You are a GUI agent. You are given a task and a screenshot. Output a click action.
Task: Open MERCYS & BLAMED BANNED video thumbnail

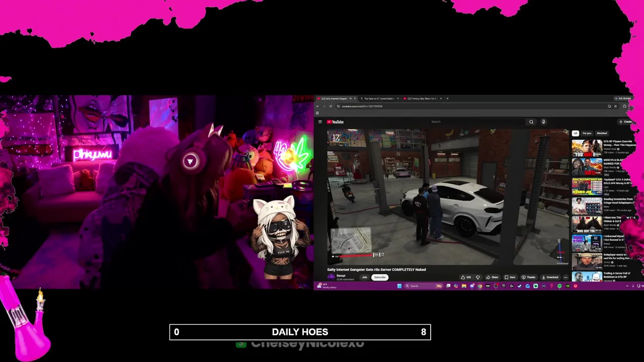(587, 167)
